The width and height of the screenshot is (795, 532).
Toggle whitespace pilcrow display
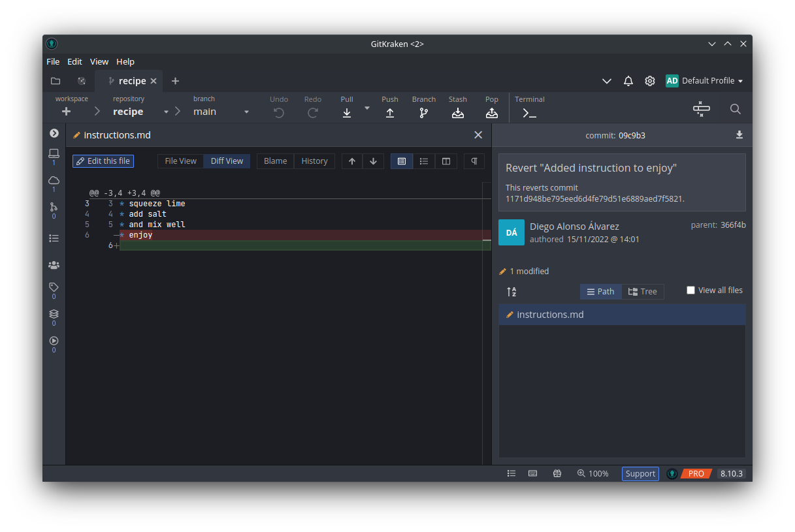(x=474, y=161)
